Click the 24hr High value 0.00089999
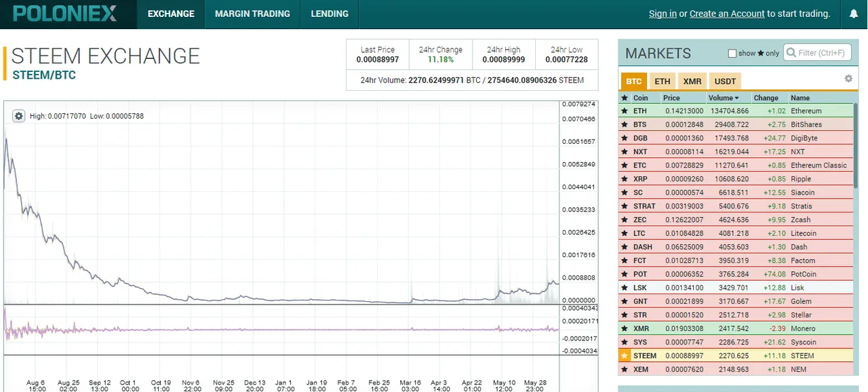The width and height of the screenshot is (868, 392). click(x=504, y=60)
